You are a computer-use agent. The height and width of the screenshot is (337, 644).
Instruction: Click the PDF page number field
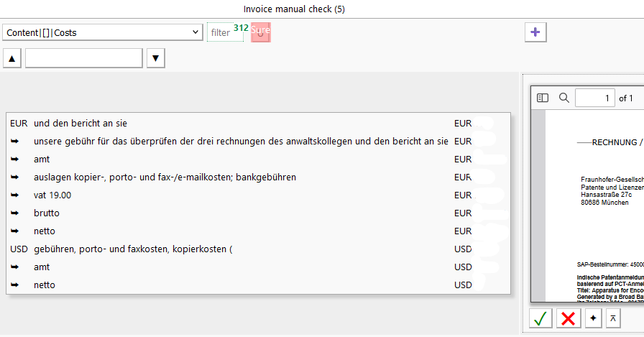click(x=594, y=98)
